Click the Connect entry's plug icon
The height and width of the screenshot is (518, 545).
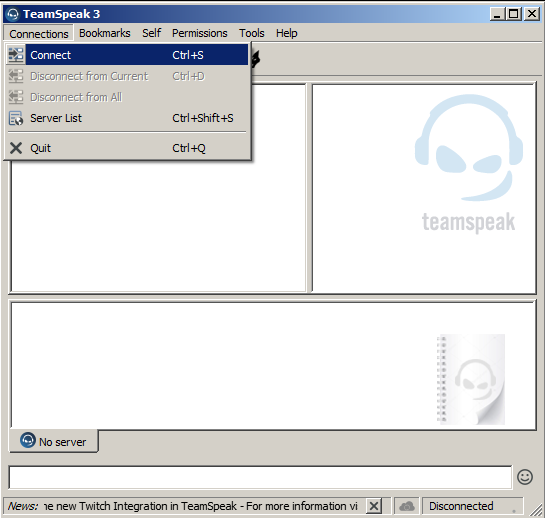click(16, 55)
